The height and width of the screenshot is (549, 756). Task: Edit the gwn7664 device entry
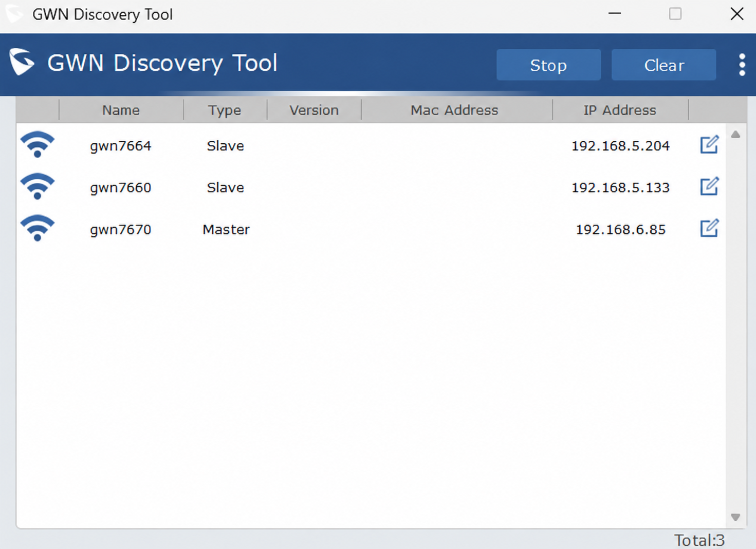[x=709, y=145]
